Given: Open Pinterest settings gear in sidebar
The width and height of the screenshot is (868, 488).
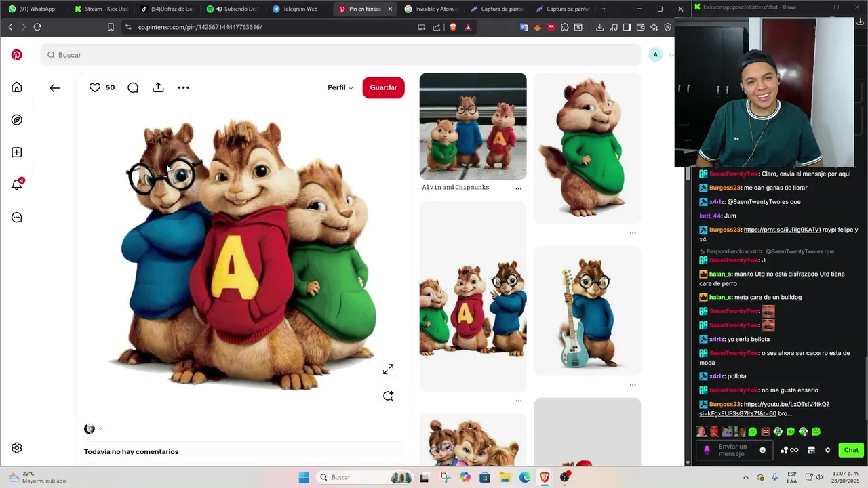Looking at the screenshot, I should (x=17, y=448).
